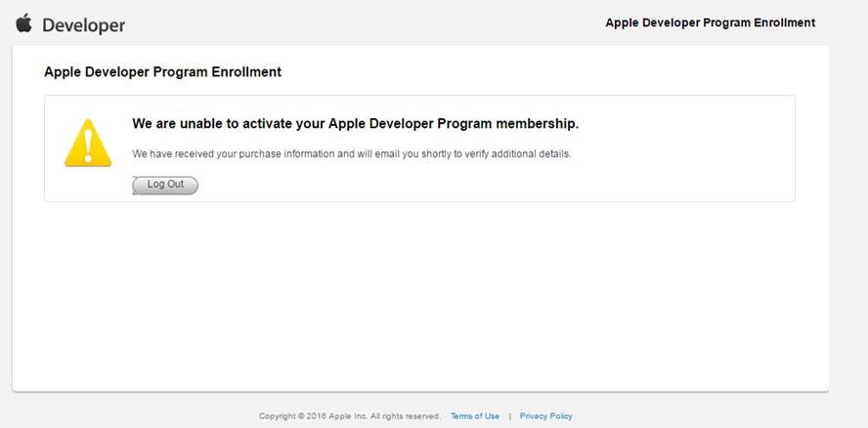Click the unable to activate membership heading

355,124
